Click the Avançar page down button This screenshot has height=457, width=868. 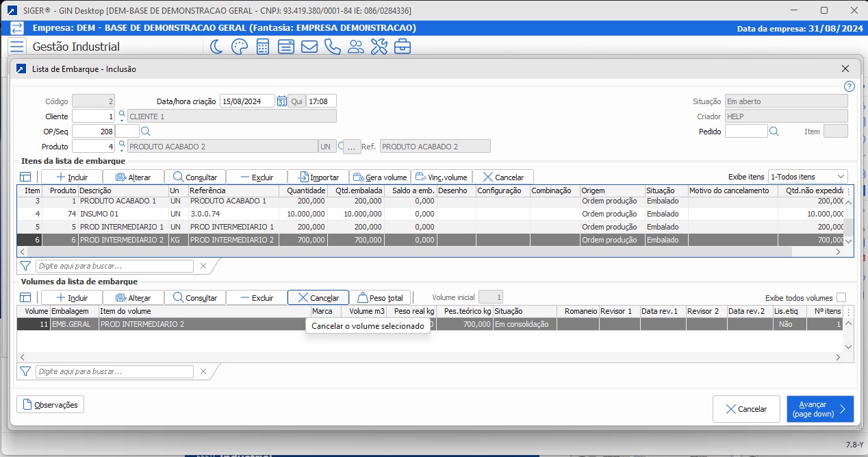819,408
